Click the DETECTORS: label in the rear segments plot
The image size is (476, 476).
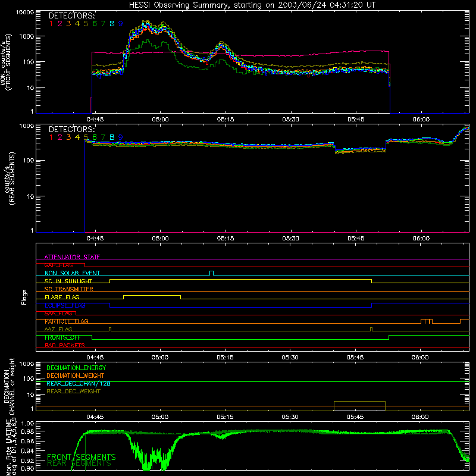[x=71, y=129]
